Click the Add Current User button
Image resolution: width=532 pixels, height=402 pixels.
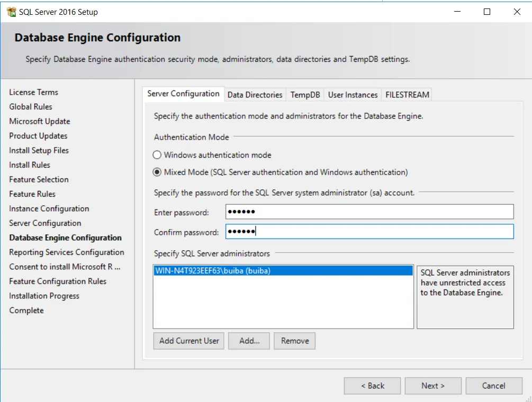point(189,341)
